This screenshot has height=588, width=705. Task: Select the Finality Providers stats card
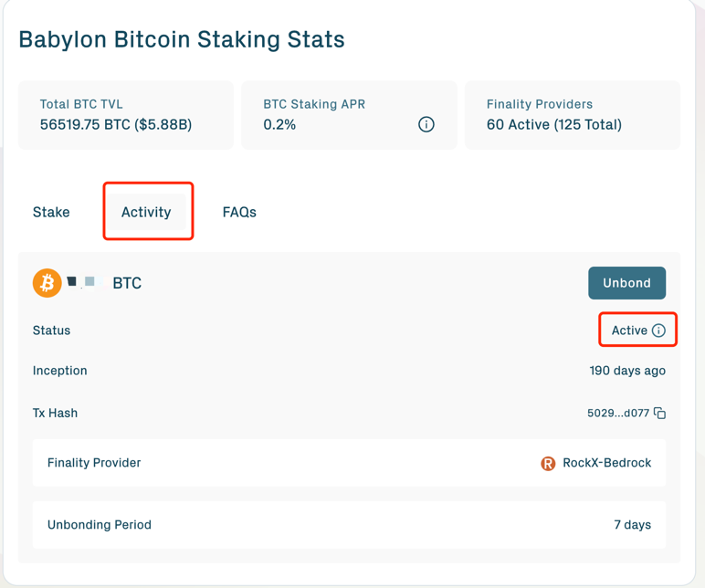coord(573,114)
